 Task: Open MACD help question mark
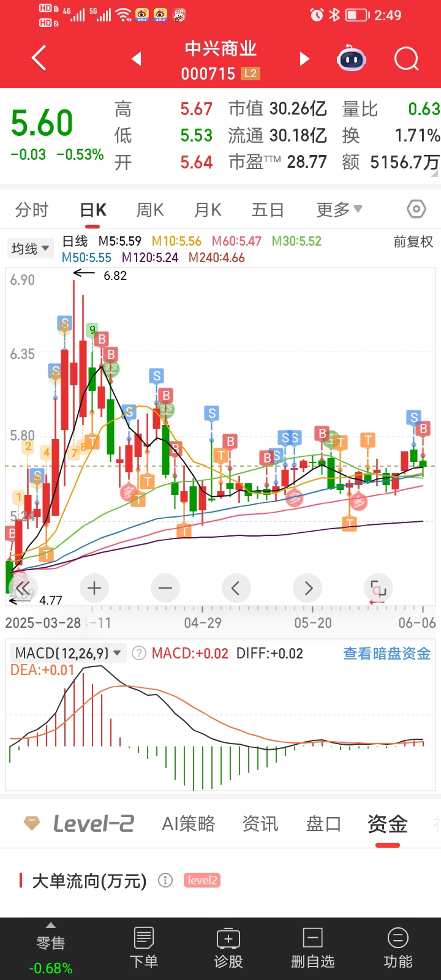[139, 654]
